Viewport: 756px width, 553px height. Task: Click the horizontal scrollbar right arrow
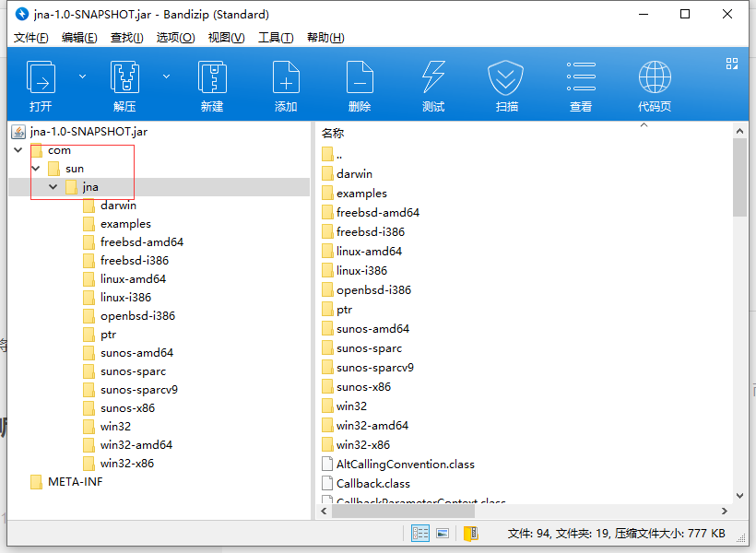(x=724, y=511)
